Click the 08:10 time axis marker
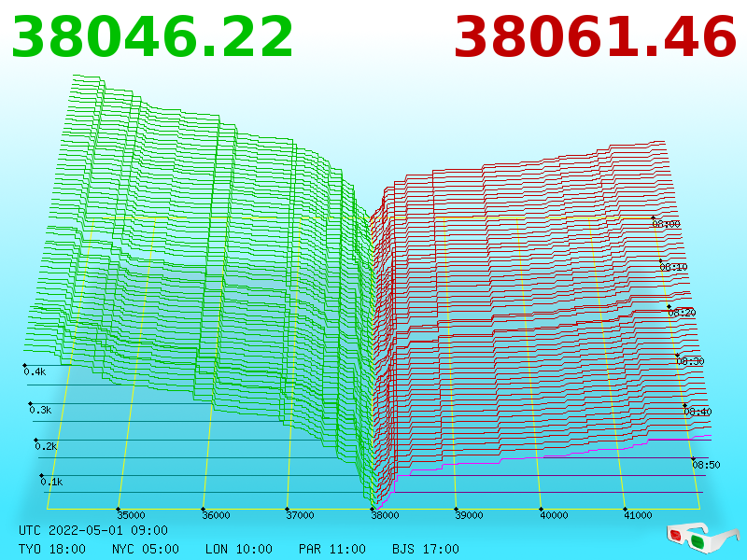Image resolution: width=747 pixels, height=560 pixels. [x=673, y=267]
